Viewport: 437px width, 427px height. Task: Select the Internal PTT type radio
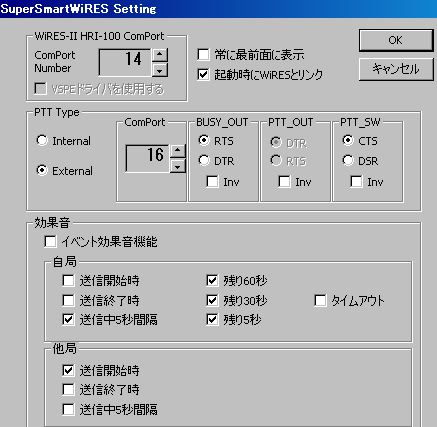coord(42,140)
